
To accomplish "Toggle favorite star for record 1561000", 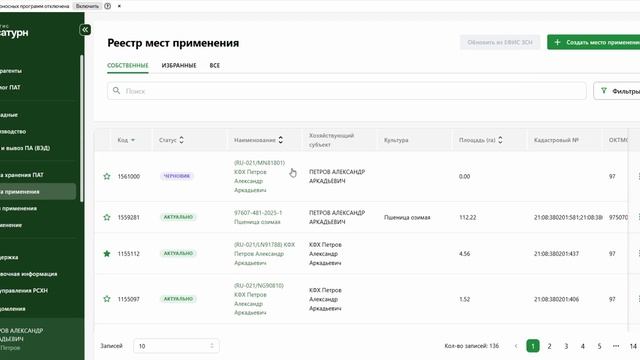I will click(x=107, y=176).
